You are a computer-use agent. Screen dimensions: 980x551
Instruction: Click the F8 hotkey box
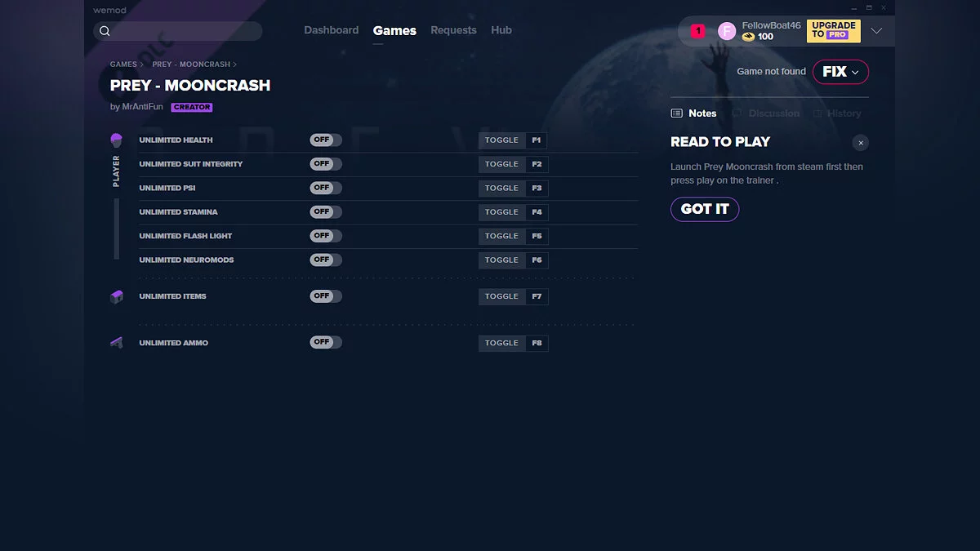(537, 343)
